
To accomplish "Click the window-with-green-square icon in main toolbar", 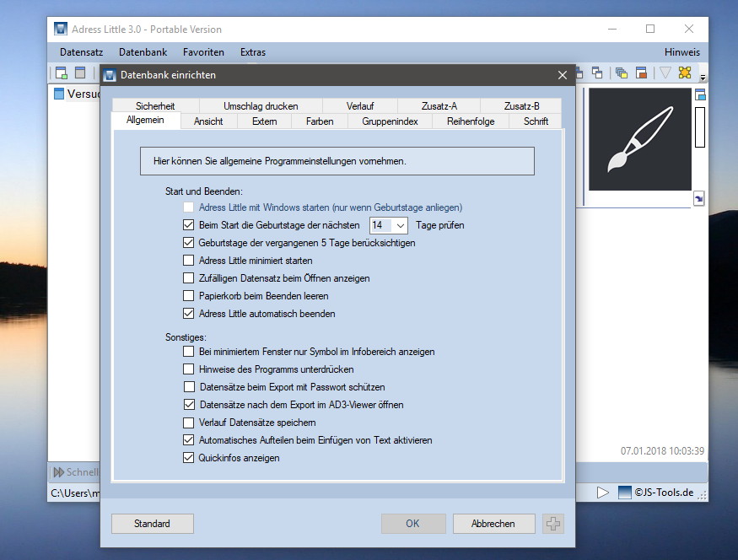I will 62,73.
